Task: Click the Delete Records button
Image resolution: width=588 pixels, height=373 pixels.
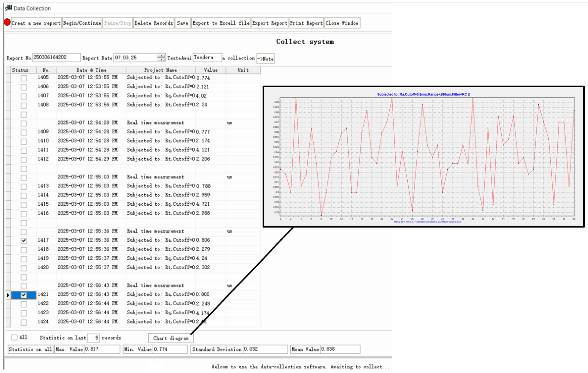Action: 154,23
